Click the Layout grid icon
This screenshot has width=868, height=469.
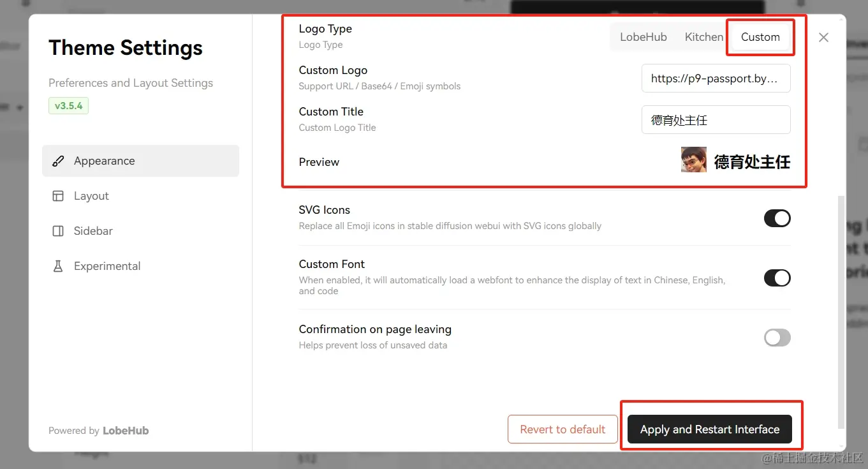[58, 196]
